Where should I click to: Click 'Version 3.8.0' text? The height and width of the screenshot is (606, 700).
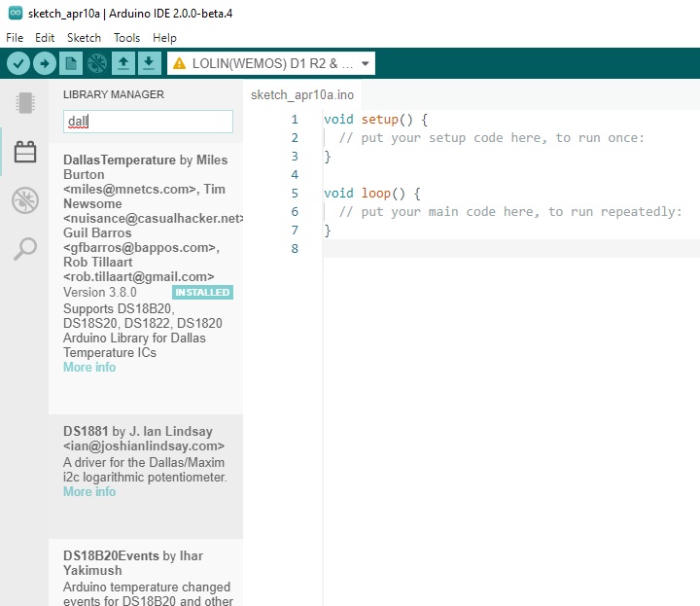tap(100, 292)
